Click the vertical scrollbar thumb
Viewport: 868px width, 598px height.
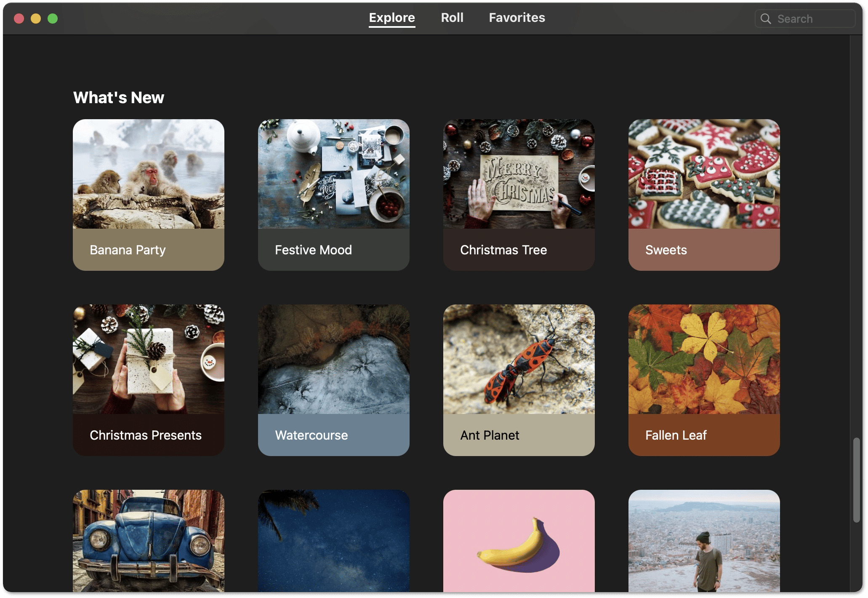pyautogui.click(x=856, y=480)
